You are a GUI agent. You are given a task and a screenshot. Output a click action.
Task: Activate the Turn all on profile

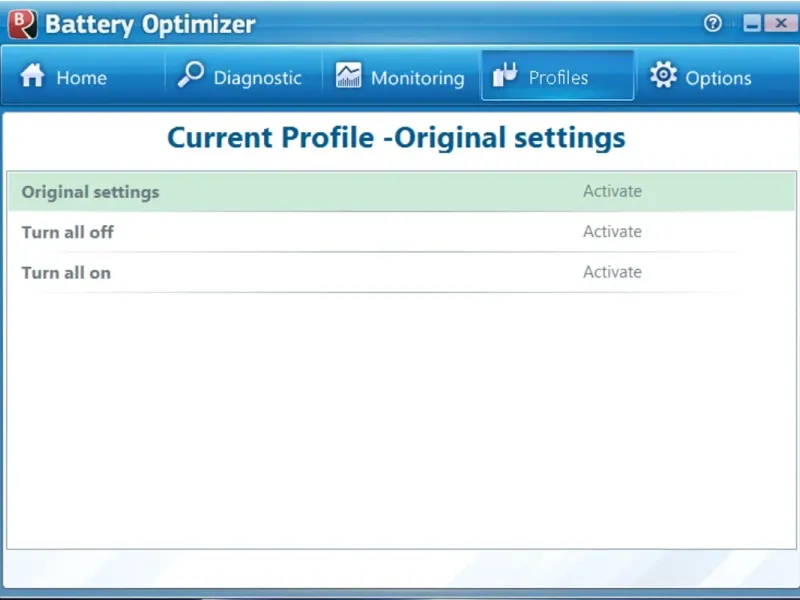pyautogui.click(x=612, y=272)
